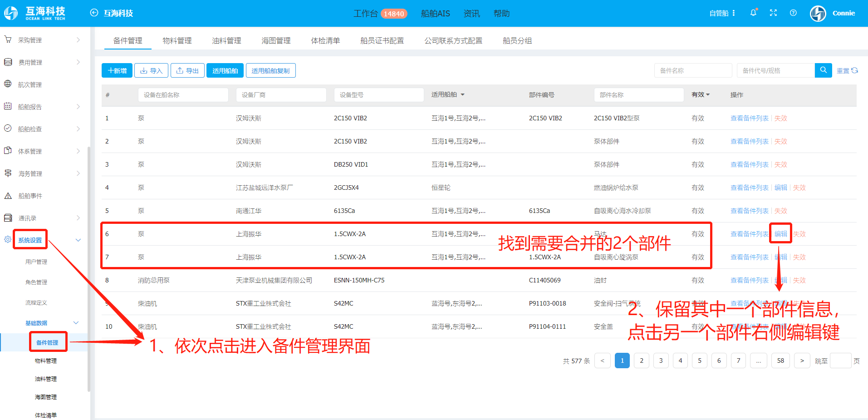Open the 帮助 top menu
Viewport: 868px width, 420px height.
(x=501, y=14)
